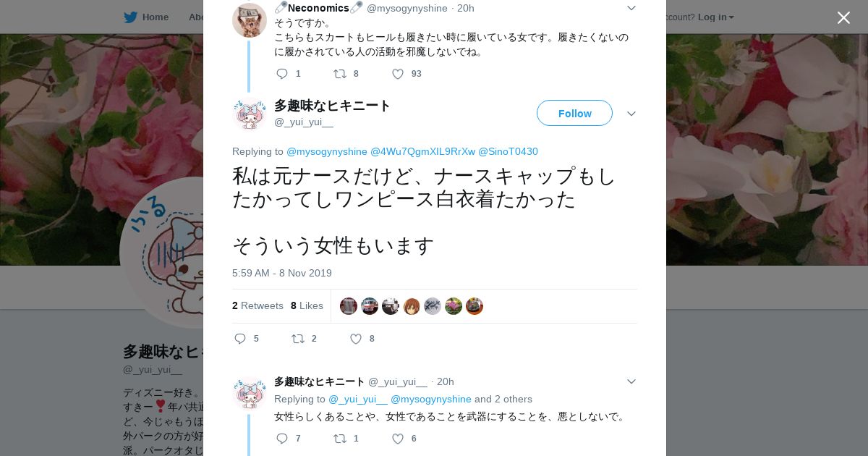868x456 pixels.
Task: Retweet the bottom reply tweet
Action: tap(339, 439)
